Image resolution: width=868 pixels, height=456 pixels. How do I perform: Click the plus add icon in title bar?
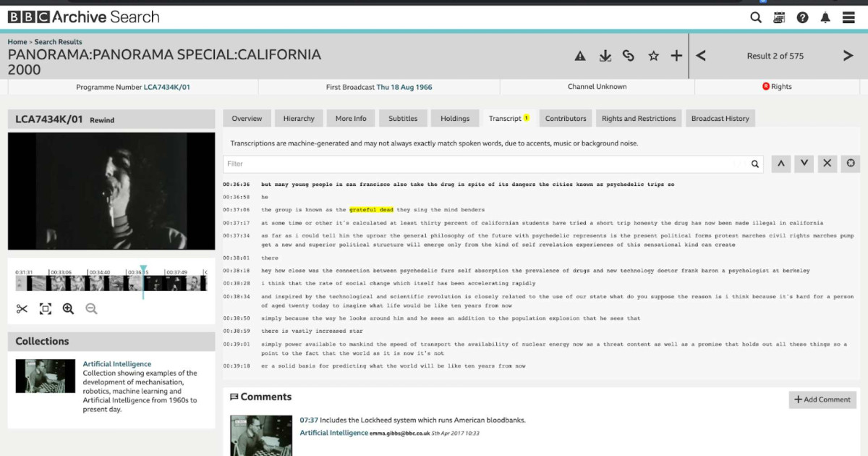click(676, 56)
